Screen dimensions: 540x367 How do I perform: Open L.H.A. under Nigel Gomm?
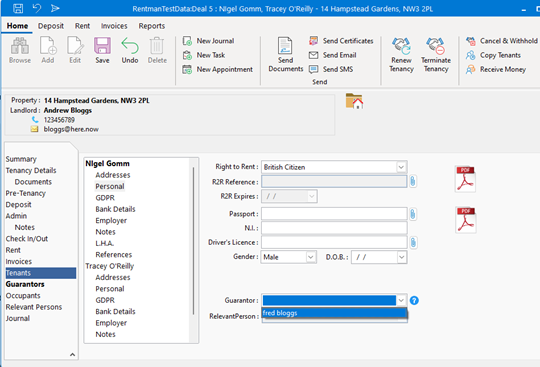pos(105,243)
